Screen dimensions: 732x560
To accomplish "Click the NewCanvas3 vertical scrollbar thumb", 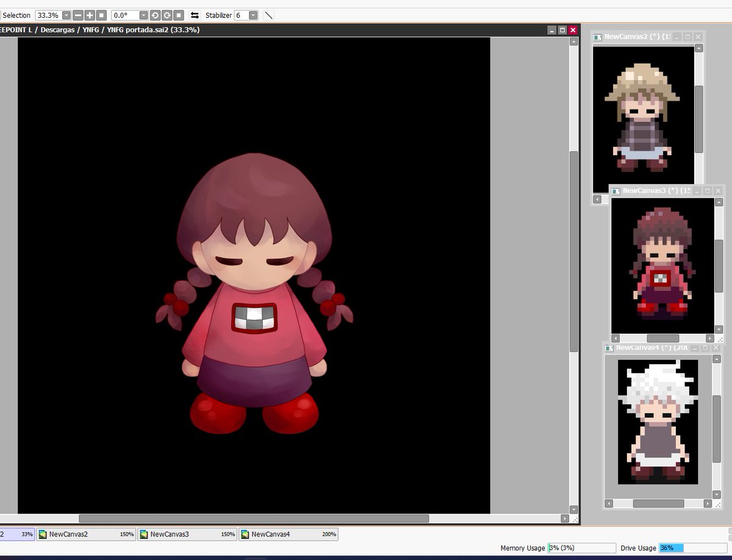I will coord(719,265).
